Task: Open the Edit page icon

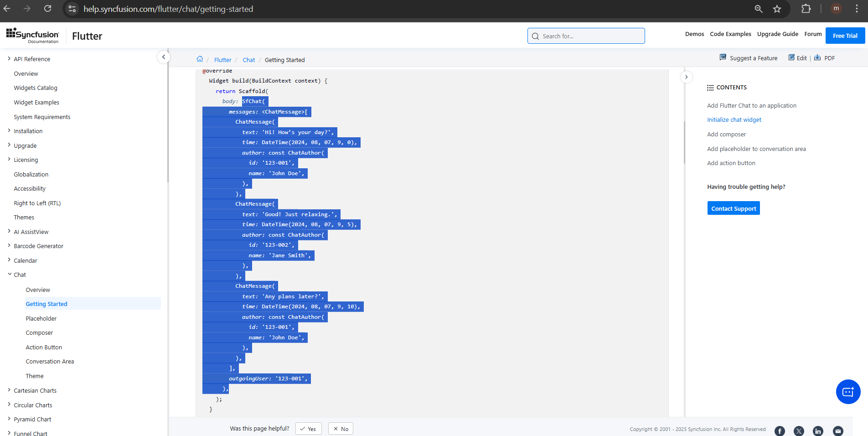Action: click(797, 58)
